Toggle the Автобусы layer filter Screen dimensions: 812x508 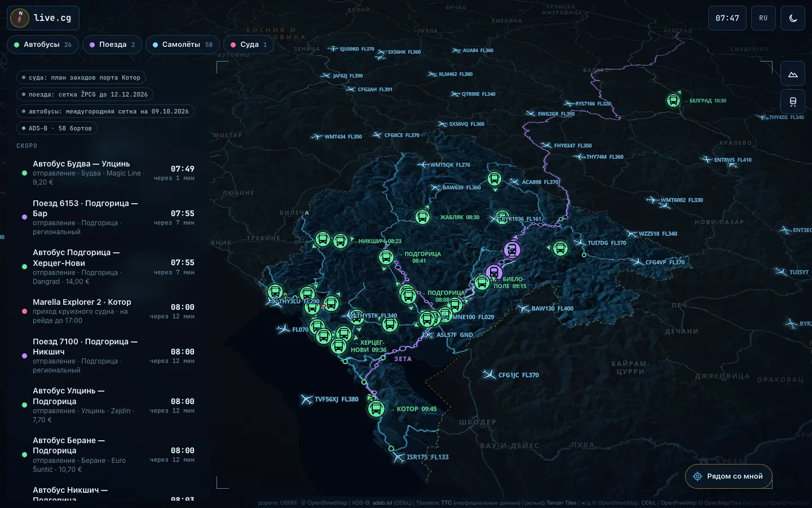[x=43, y=45]
